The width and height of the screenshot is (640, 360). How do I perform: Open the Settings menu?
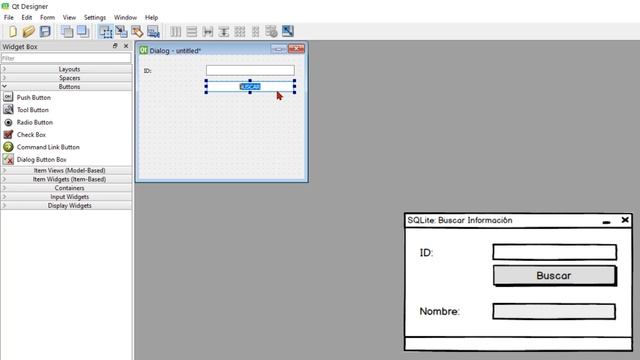(95, 17)
